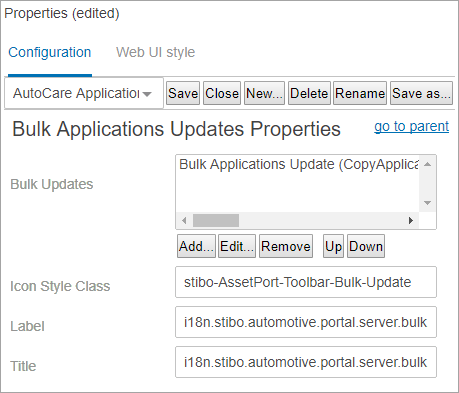
Task: Select the Configuration tab
Action: pyautogui.click(x=50, y=52)
